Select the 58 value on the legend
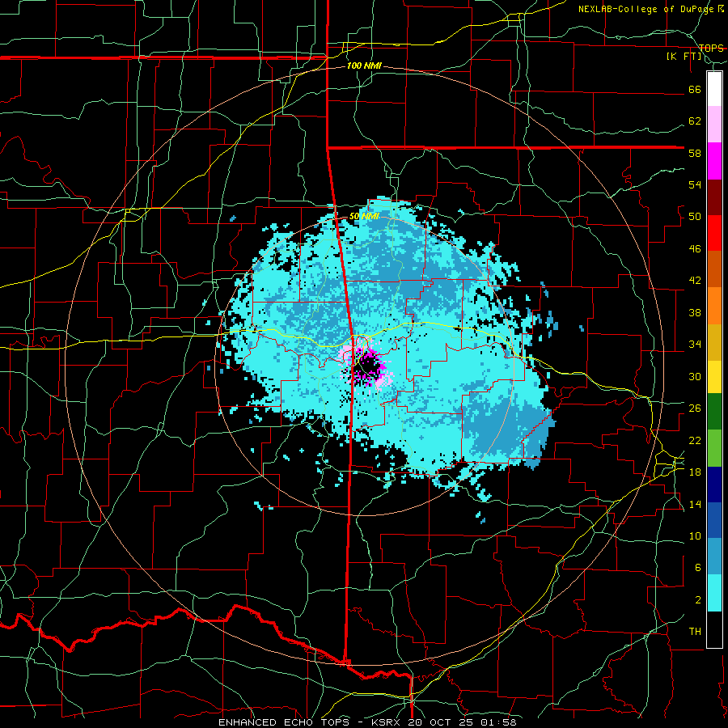 tap(695, 153)
